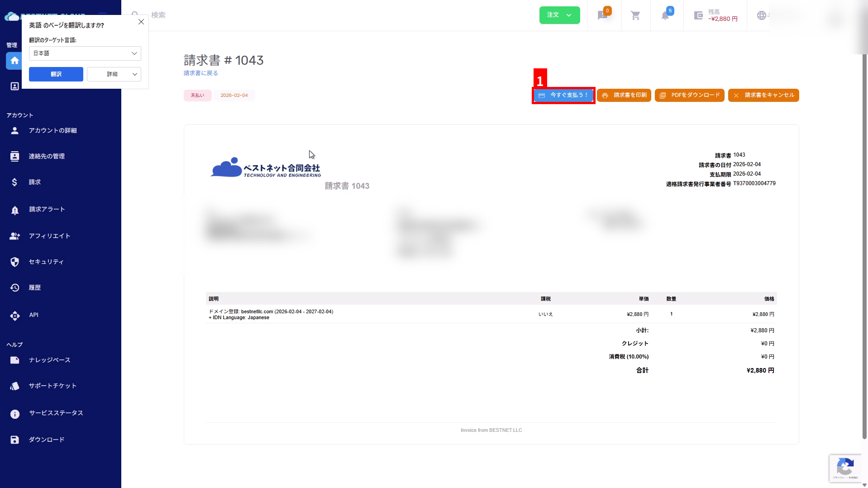The height and width of the screenshot is (488, 868).
Task: Open the messages chat icon
Action: (602, 16)
